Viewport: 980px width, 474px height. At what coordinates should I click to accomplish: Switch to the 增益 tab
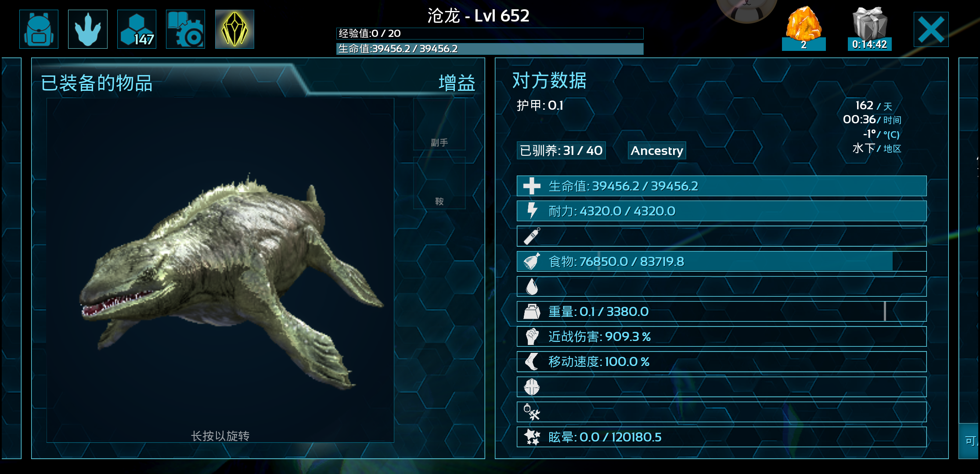[x=457, y=83]
